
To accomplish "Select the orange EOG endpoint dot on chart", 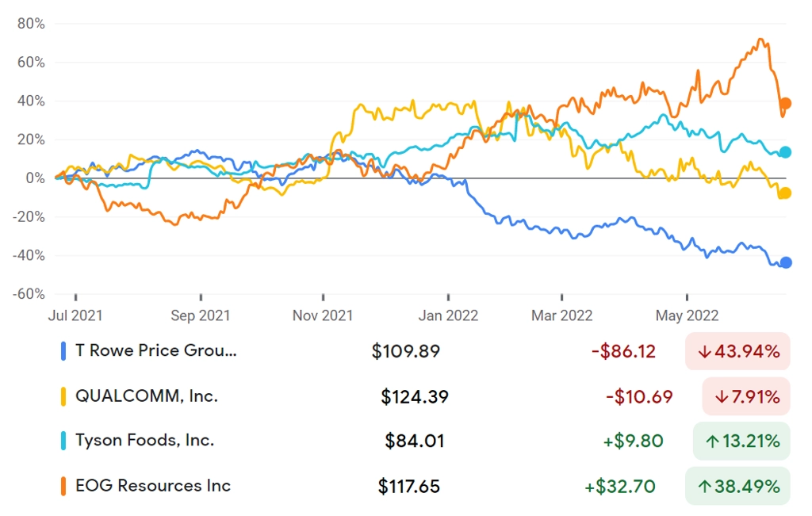I will pos(786,104).
